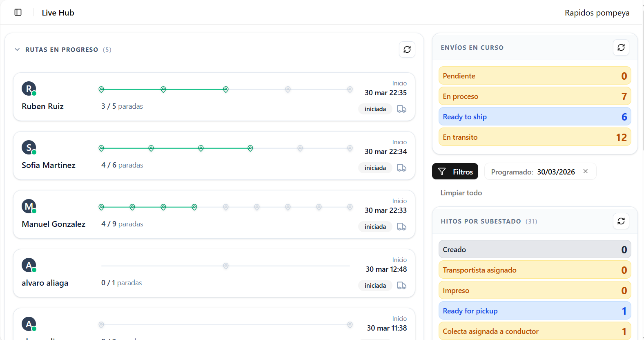Select the En transito status row
This screenshot has height=340, width=644.
(x=534, y=137)
